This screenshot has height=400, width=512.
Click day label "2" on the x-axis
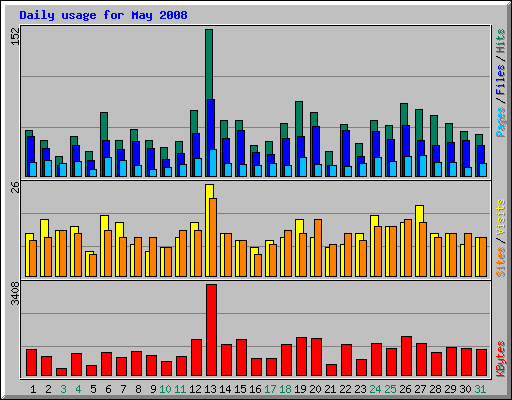(x=48, y=389)
